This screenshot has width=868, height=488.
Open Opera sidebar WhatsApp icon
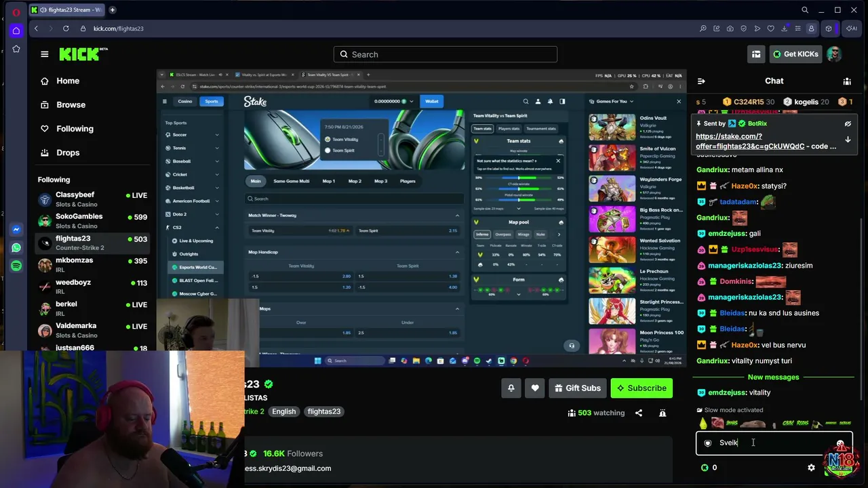16,248
